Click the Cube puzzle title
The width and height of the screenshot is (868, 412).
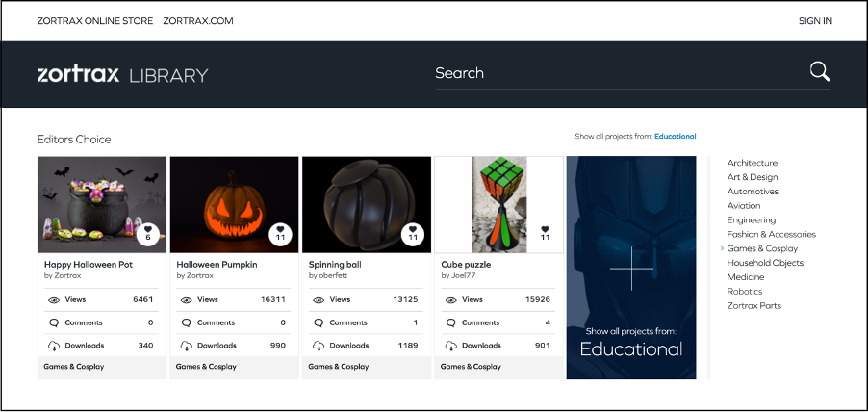(466, 265)
